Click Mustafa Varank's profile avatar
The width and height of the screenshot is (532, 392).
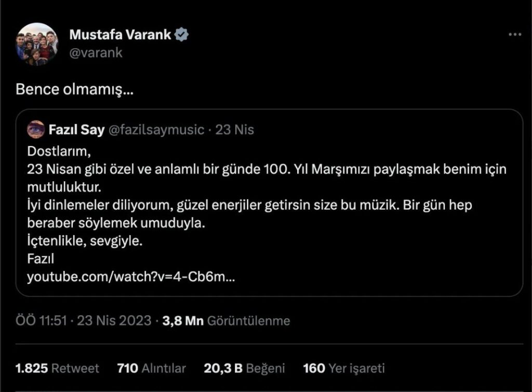point(37,44)
